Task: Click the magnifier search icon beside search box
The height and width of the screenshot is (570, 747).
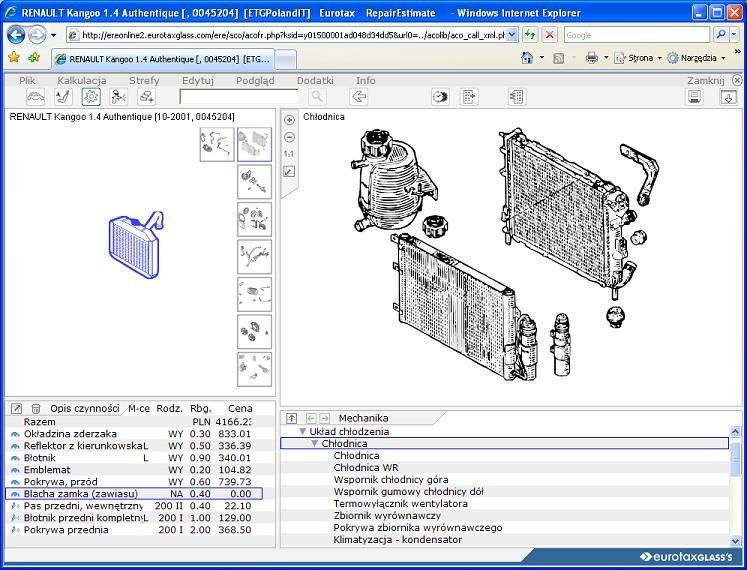Action: tap(317, 97)
